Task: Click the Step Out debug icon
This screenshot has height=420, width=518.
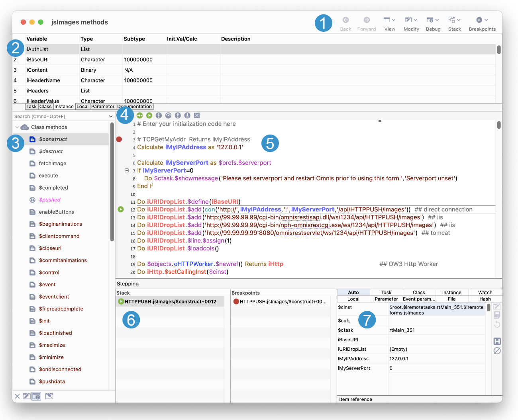Action: (178, 115)
